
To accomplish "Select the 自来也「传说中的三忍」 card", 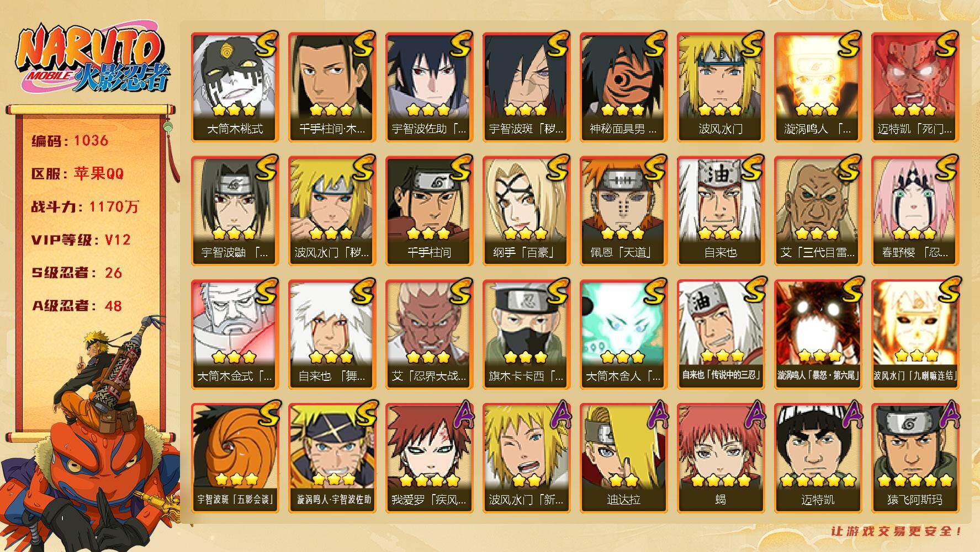I will 721,334.
